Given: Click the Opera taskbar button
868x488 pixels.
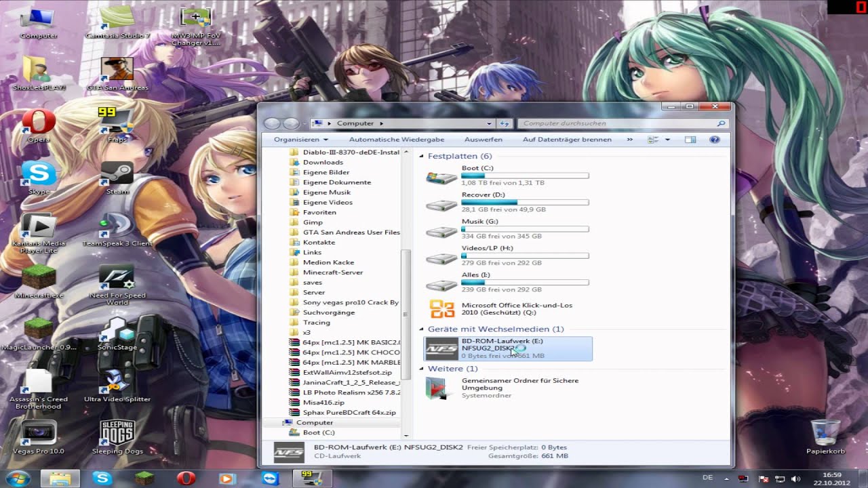Looking at the screenshot, I should (x=186, y=479).
